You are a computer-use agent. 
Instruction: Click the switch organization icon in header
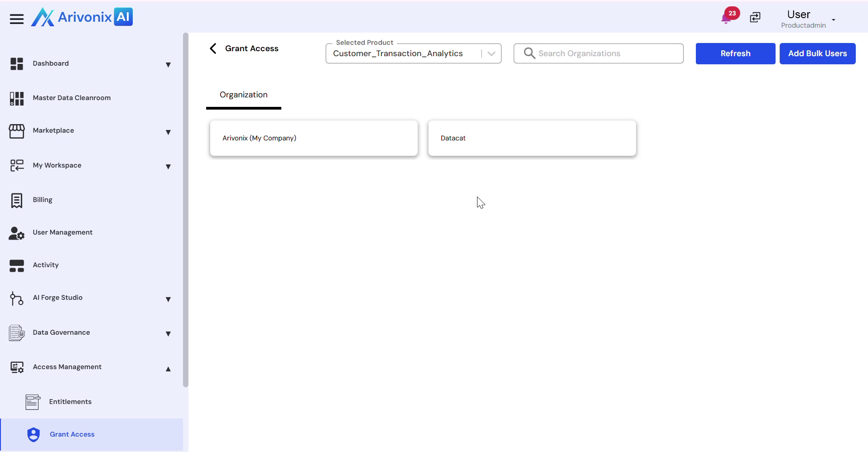click(x=755, y=18)
